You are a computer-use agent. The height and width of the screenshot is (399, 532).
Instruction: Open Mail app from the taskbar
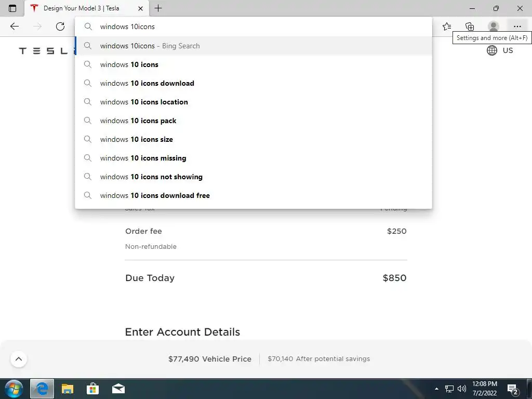pyautogui.click(x=118, y=389)
